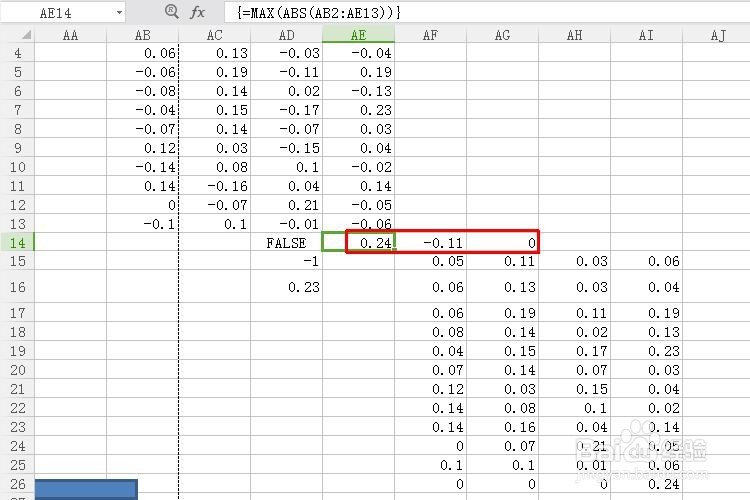The height and width of the screenshot is (500, 750).
Task: Click cell AF14 showing -0.11
Action: click(x=430, y=243)
